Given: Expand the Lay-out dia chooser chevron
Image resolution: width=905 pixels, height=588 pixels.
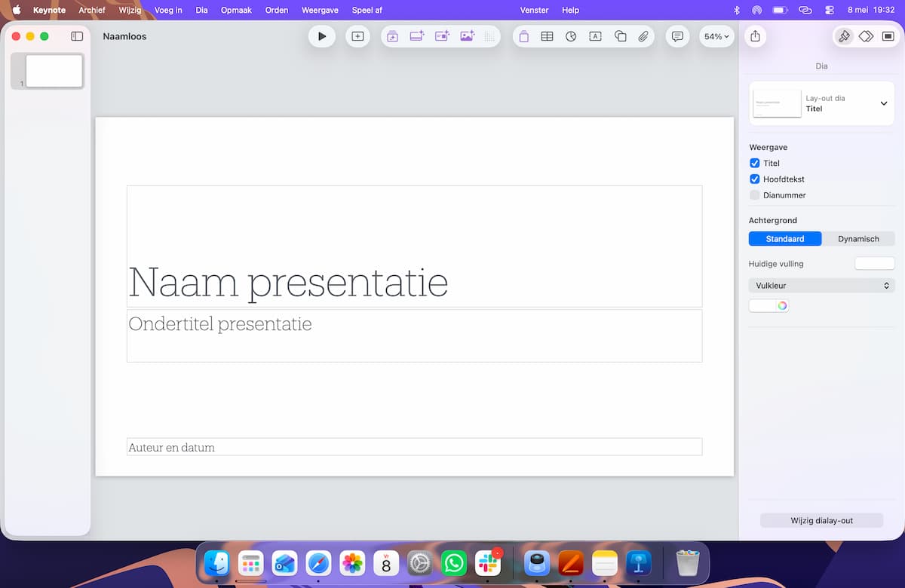Looking at the screenshot, I should 884,103.
